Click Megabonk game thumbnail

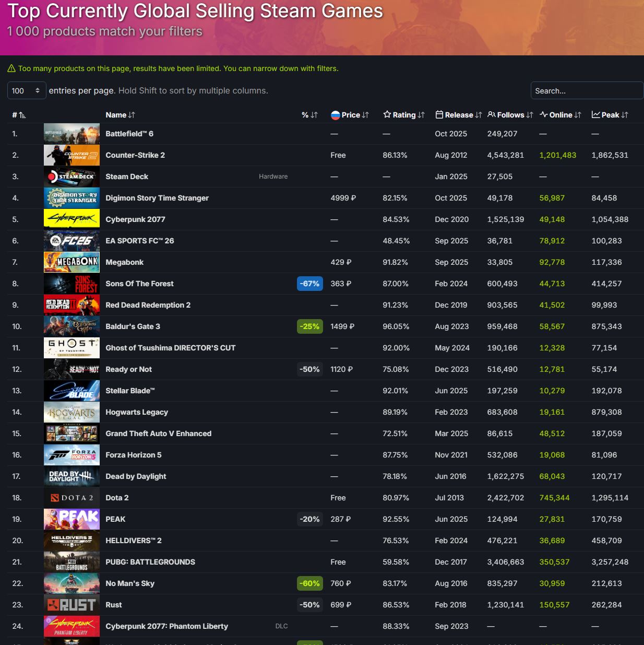71,262
